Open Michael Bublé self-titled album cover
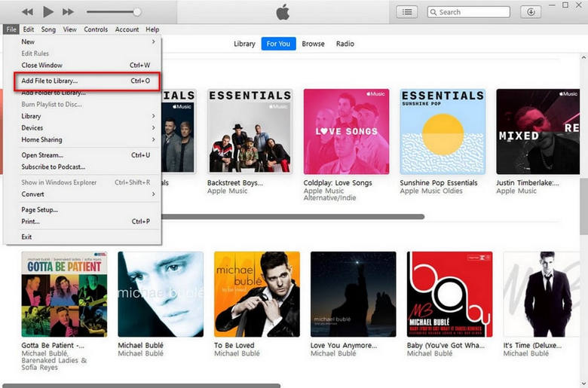The image size is (588, 388). [161, 295]
